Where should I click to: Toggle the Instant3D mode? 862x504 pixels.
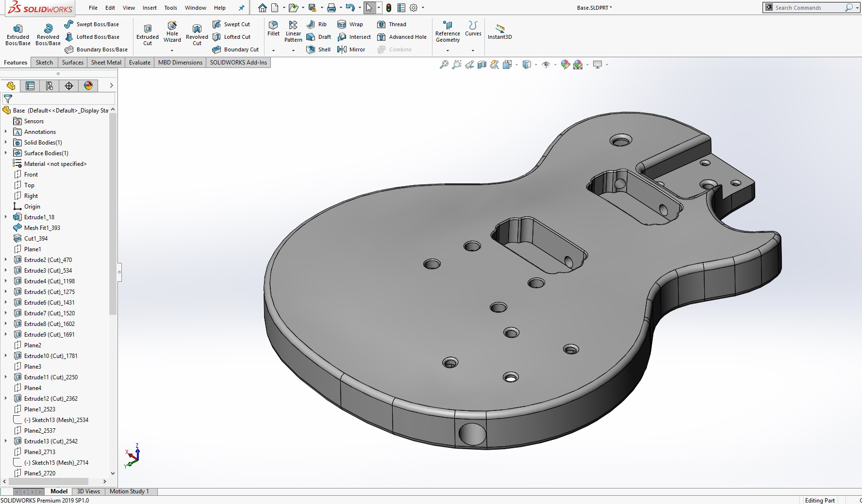(x=499, y=32)
